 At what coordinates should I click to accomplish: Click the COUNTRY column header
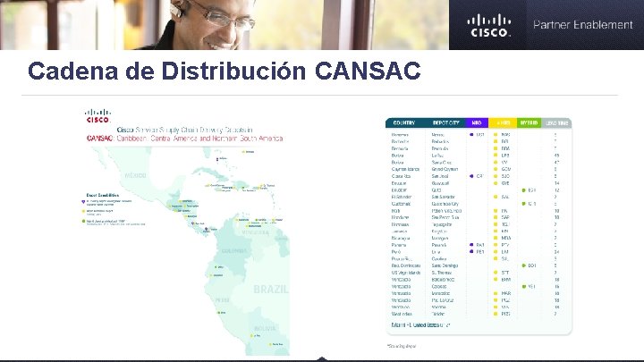pyautogui.click(x=404, y=123)
